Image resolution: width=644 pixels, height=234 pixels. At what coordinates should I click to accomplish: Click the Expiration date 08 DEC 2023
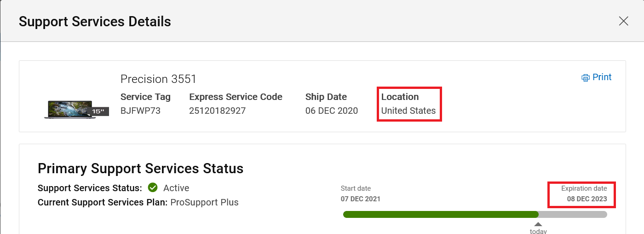coord(586,199)
